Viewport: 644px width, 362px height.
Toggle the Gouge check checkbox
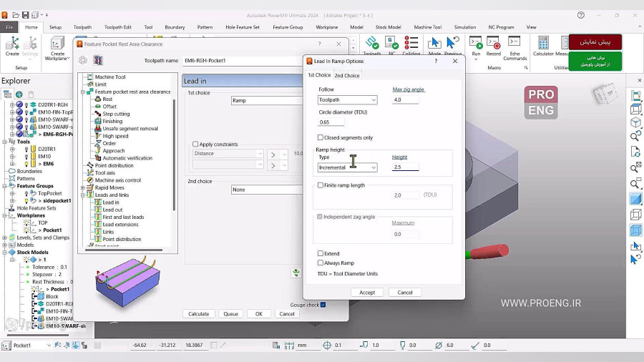tap(323, 305)
